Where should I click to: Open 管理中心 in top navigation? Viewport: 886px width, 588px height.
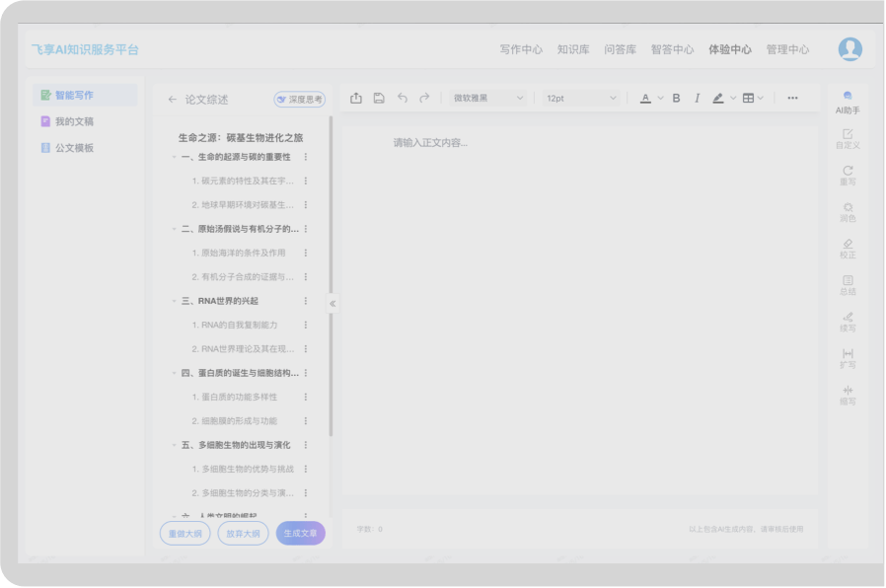tap(787, 49)
